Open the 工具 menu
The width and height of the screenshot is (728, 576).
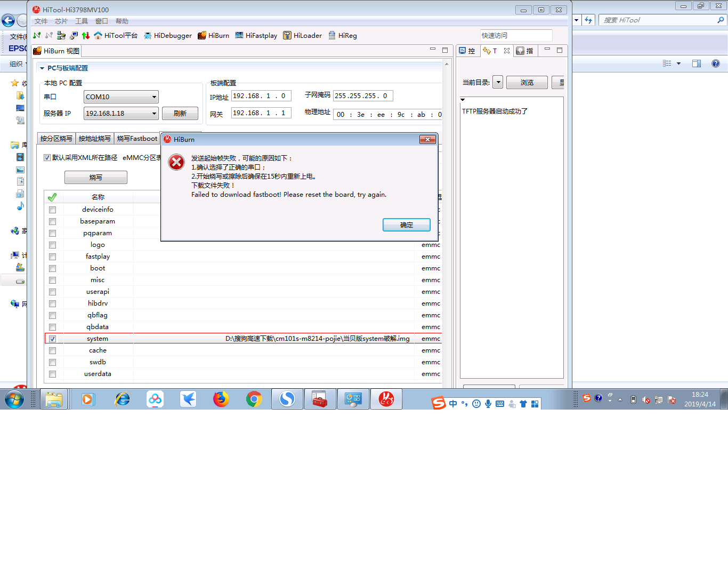pyautogui.click(x=82, y=21)
